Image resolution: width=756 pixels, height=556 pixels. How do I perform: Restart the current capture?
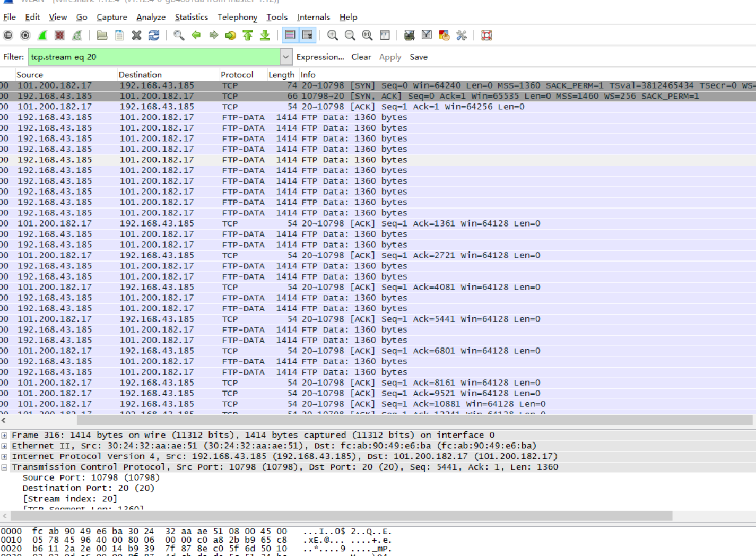click(x=77, y=35)
